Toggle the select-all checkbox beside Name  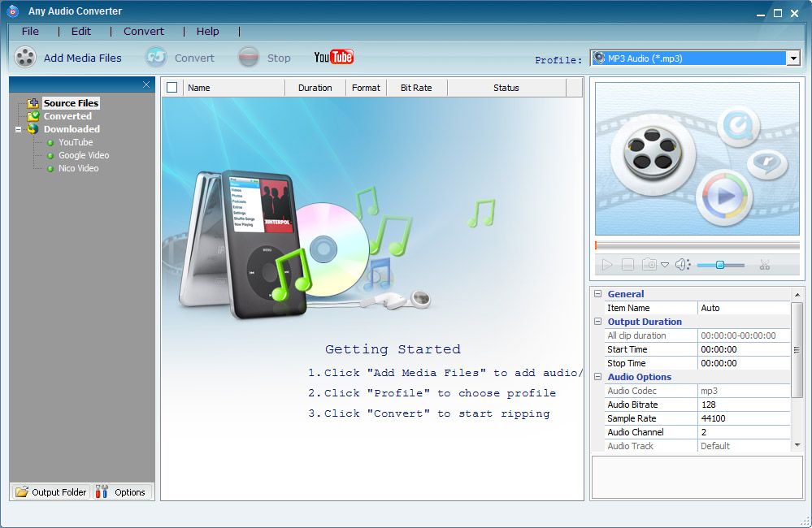pos(172,88)
